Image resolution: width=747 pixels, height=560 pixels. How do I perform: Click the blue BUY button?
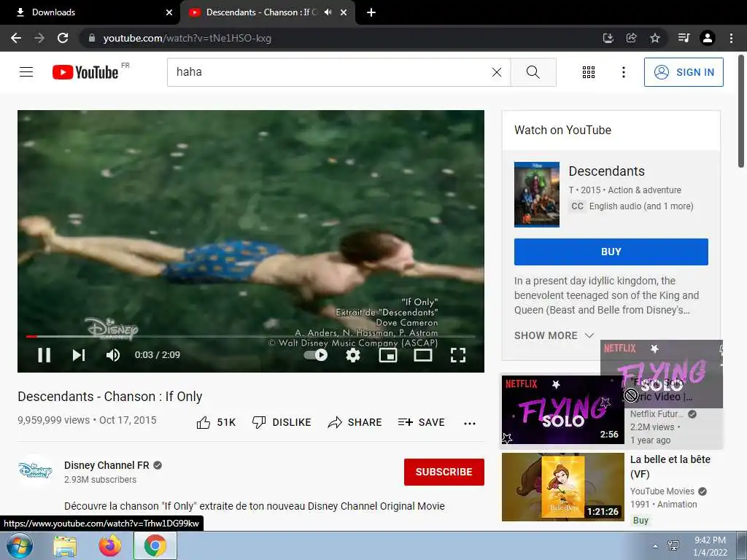coord(611,252)
